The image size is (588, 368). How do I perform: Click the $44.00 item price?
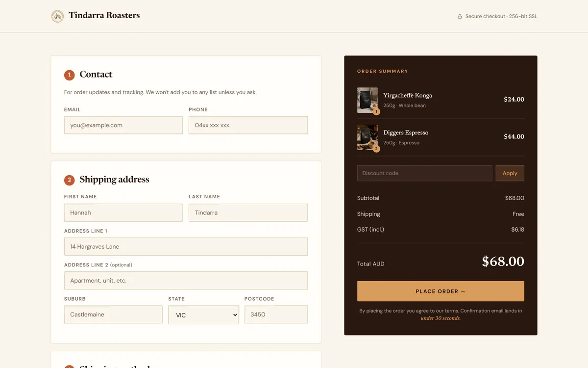[x=514, y=136]
